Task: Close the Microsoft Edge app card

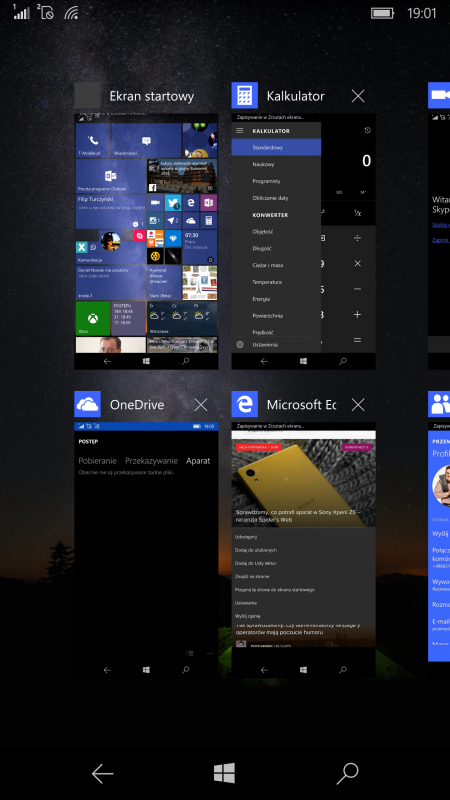Action: pyautogui.click(x=358, y=405)
